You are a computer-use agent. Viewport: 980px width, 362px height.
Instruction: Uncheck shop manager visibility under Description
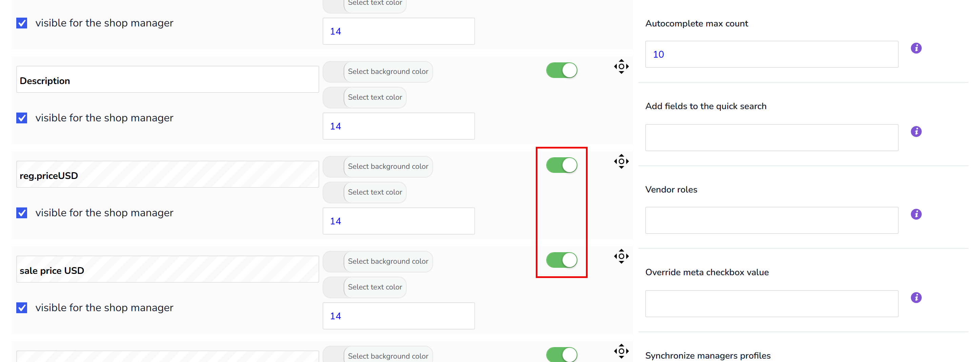22,118
